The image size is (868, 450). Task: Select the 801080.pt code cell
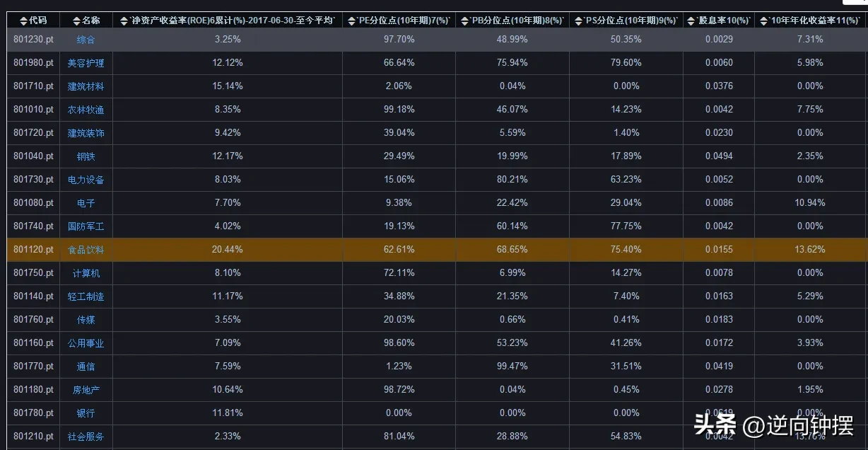(x=33, y=203)
